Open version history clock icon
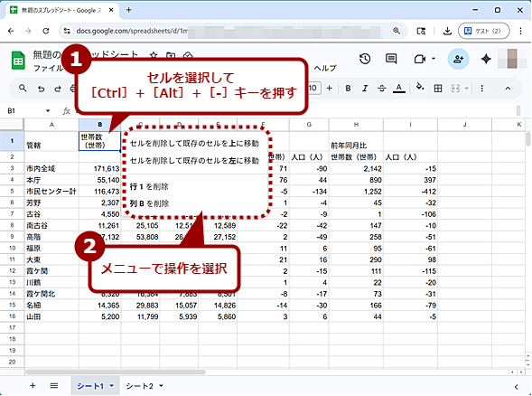Image resolution: width=532 pixels, height=396 pixels. tap(365, 59)
